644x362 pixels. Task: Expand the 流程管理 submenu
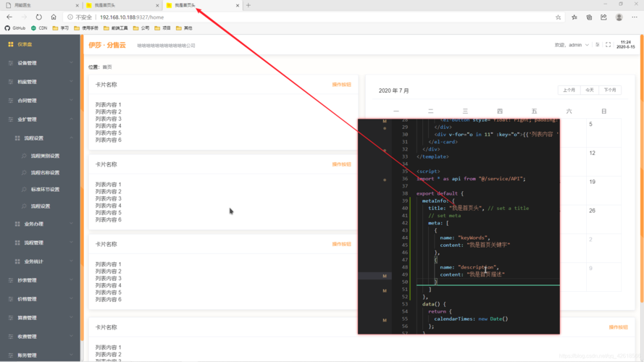click(x=41, y=243)
